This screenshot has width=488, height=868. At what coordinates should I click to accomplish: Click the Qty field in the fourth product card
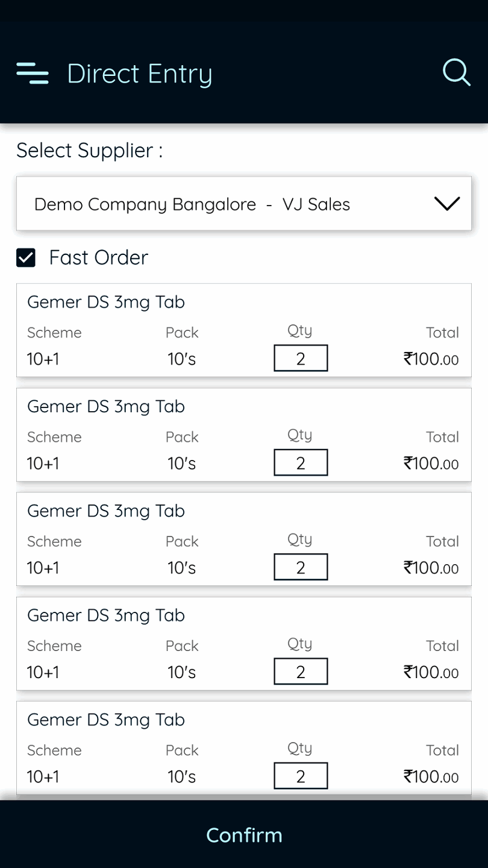(301, 671)
